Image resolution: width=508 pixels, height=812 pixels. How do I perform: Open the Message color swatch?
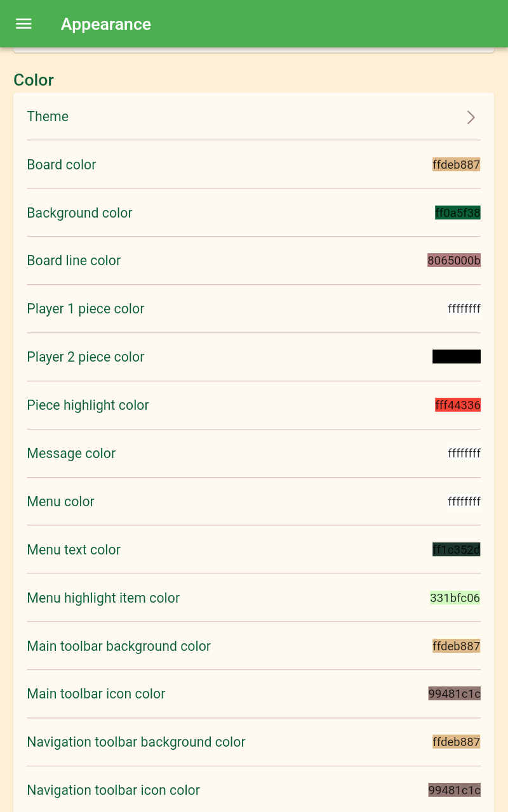point(464,454)
